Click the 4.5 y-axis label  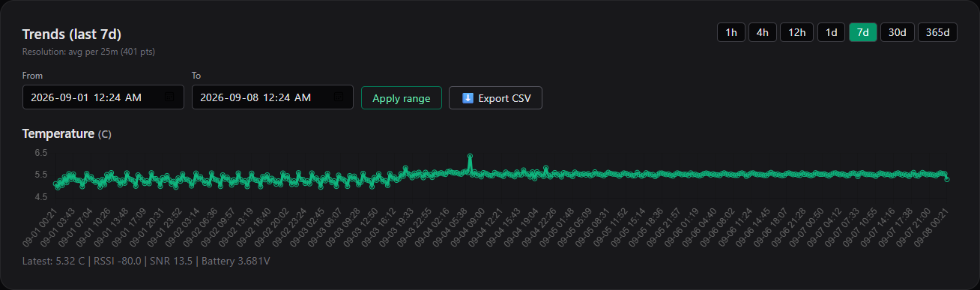point(40,197)
